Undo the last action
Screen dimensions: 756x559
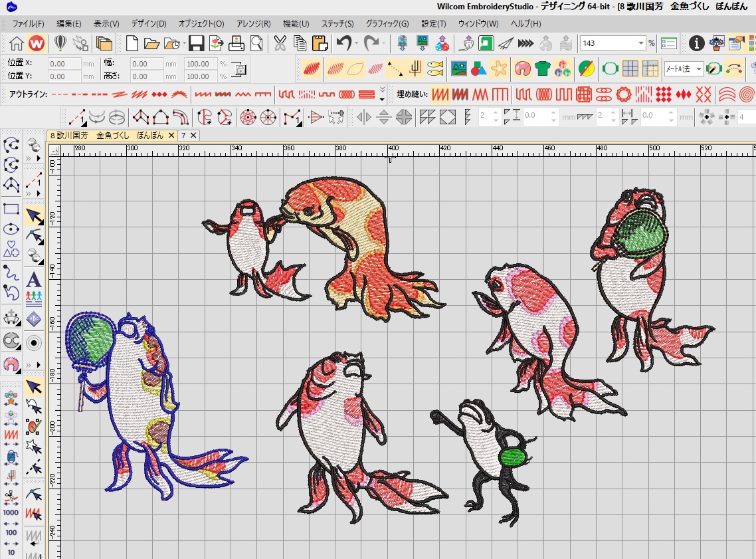coord(343,43)
